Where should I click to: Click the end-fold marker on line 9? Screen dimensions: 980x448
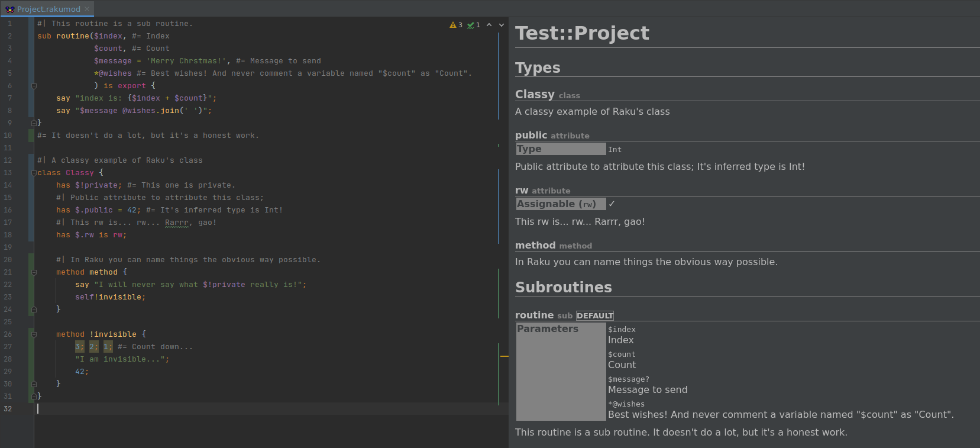(34, 123)
